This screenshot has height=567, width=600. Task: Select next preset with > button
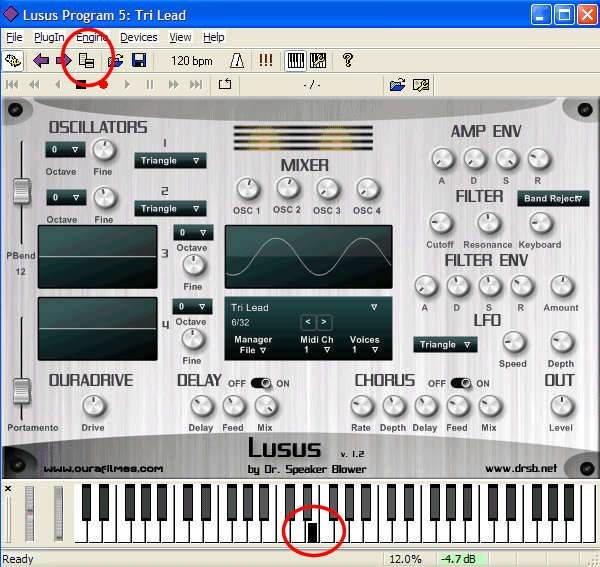324,322
